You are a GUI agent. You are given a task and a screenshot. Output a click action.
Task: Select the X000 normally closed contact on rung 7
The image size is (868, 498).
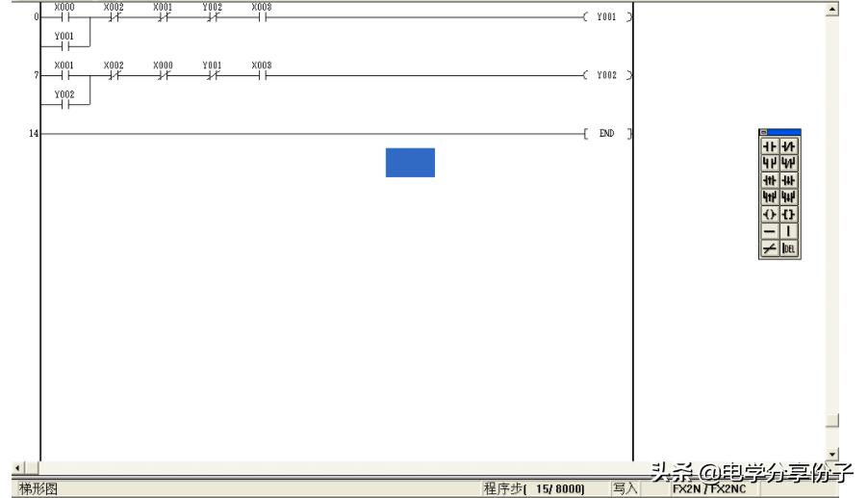pos(163,70)
